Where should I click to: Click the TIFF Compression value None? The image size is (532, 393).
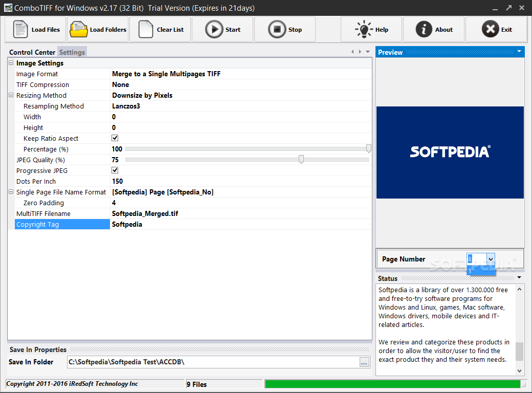pos(120,84)
